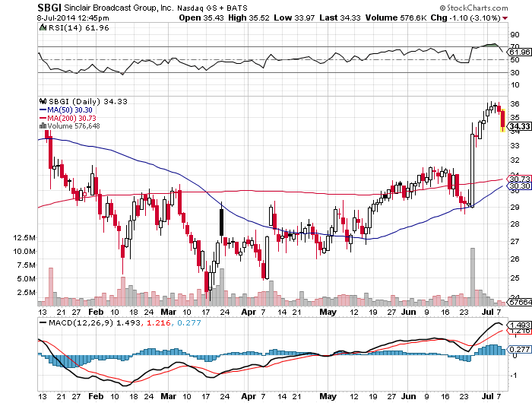The width and height of the screenshot is (532, 403).
Task: Click the 30.73 MA(200) price tag
Action: (519, 179)
